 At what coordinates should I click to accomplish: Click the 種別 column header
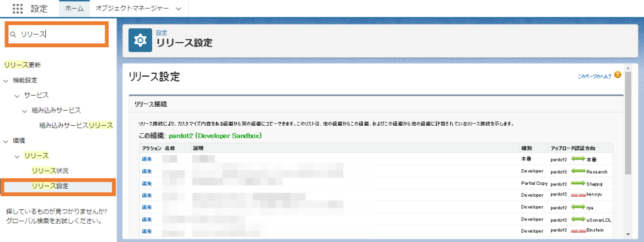point(526,148)
